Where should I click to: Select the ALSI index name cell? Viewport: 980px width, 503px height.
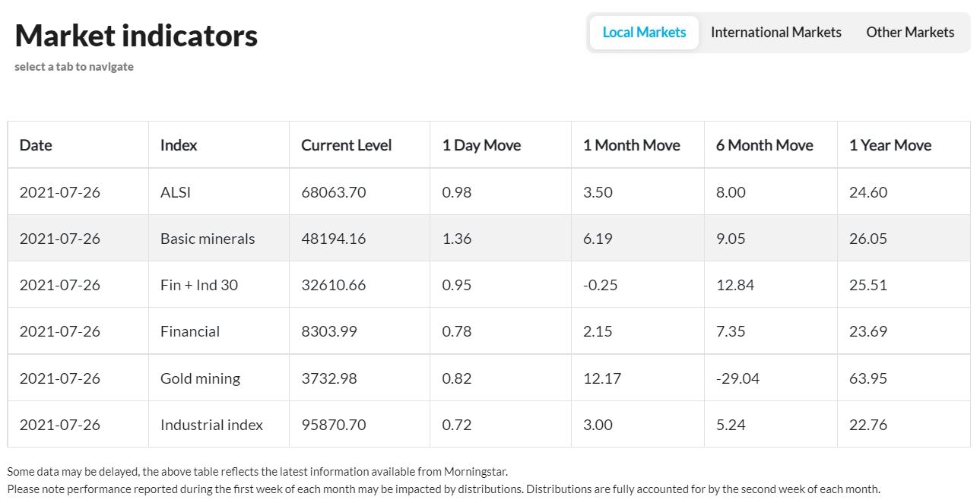point(219,192)
